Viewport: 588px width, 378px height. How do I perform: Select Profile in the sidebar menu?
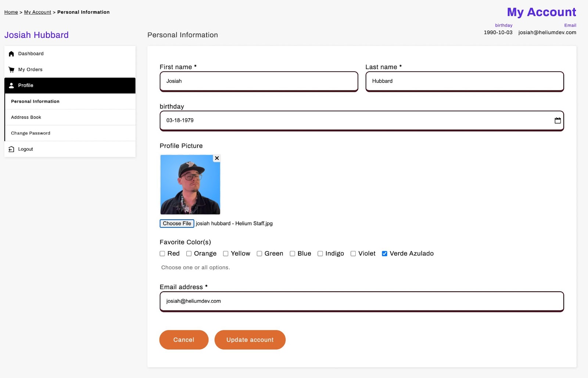click(70, 85)
